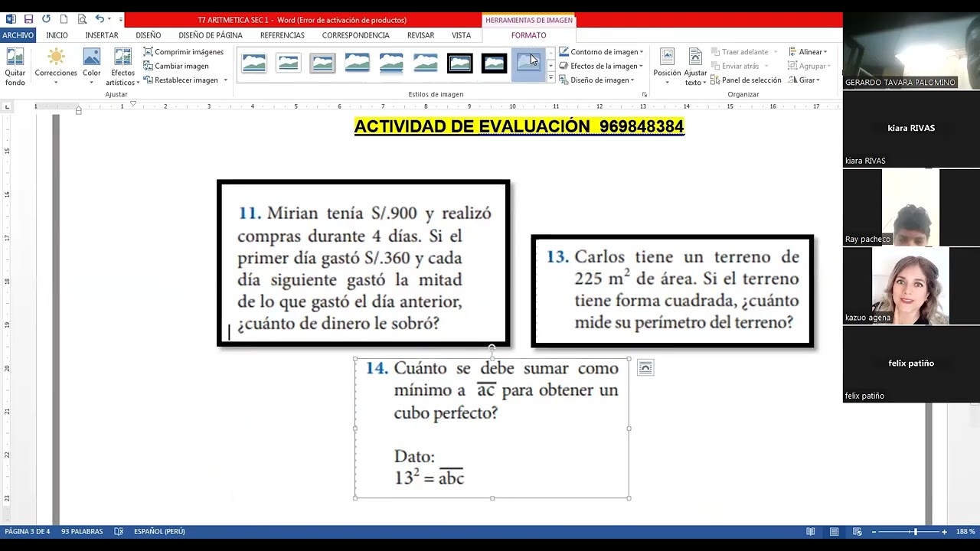Switch to the VISTA tab
The width and height of the screenshot is (980, 551).
click(461, 35)
